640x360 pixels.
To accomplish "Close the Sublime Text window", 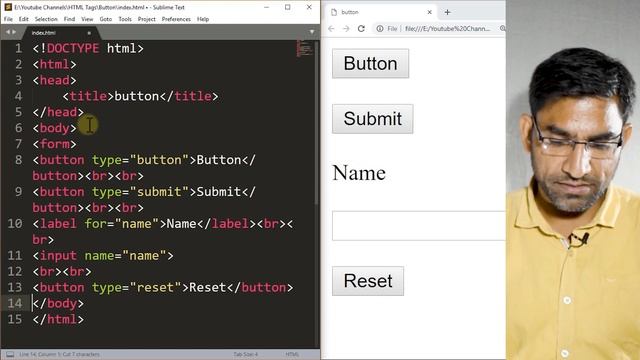I will click(x=309, y=7).
